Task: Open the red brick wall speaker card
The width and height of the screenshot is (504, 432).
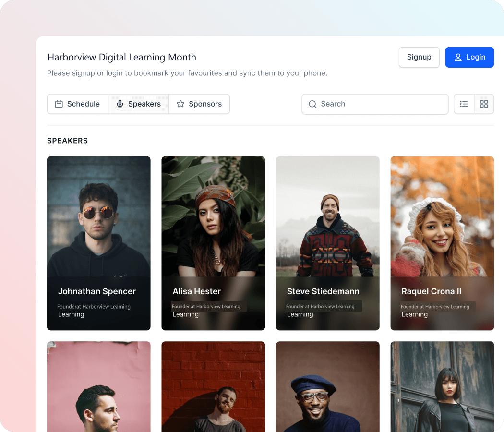Action: tap(213, 387)
